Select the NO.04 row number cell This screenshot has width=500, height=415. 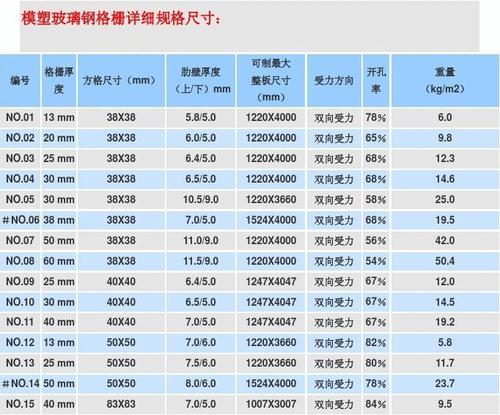(x=20, y=179)
